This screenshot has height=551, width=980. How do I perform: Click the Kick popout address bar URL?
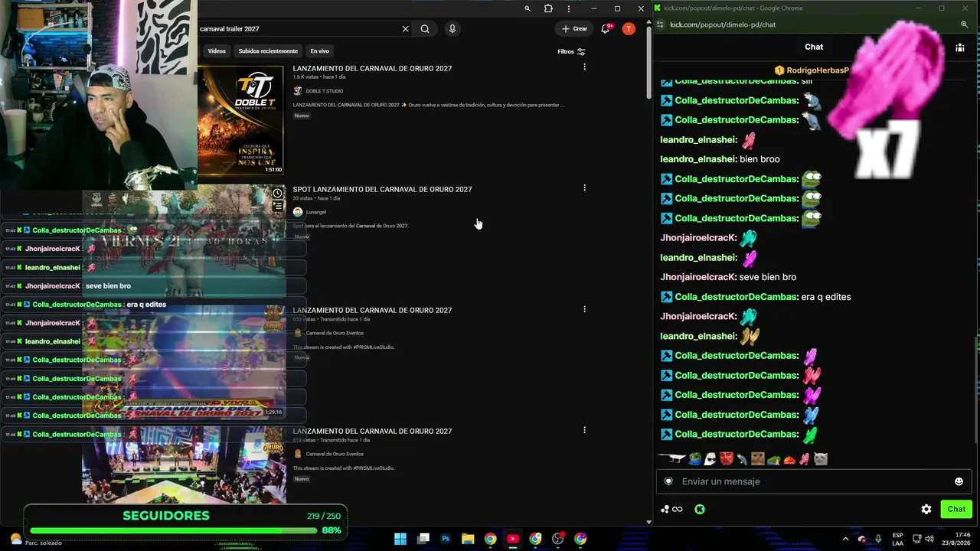point(723,24)
